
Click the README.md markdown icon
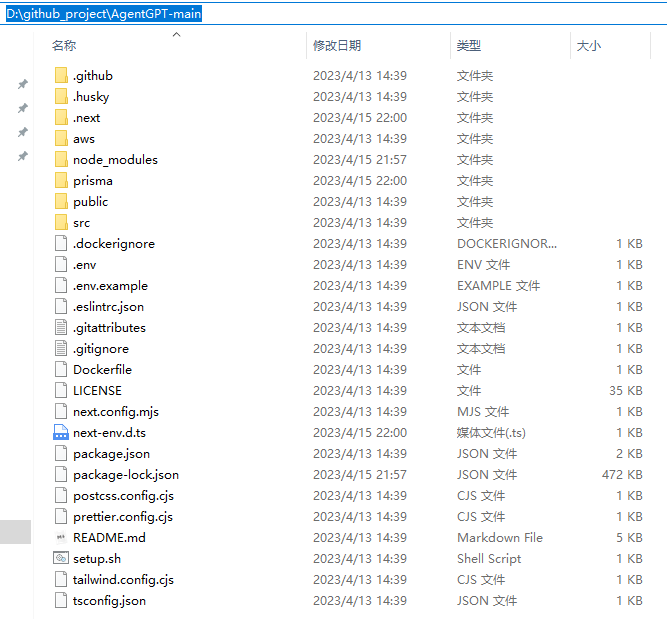coord(61,537)
